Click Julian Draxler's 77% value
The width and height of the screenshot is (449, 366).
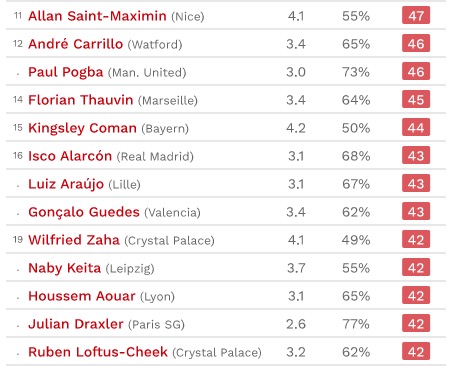tap(356, 324)
